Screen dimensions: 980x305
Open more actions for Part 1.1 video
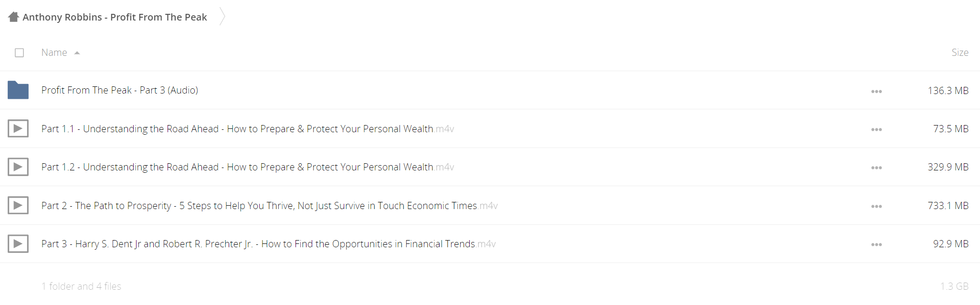pyautogui.click(x=876, y=129)
